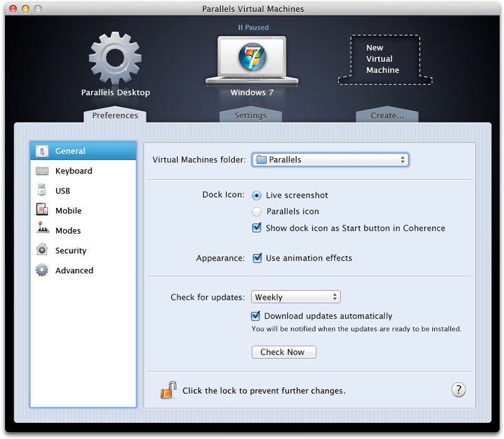Expand the Check for updates Weekly dropdown
Image resolution: width=504 pixels, height=439 pixels.
[x=295, y=297]
